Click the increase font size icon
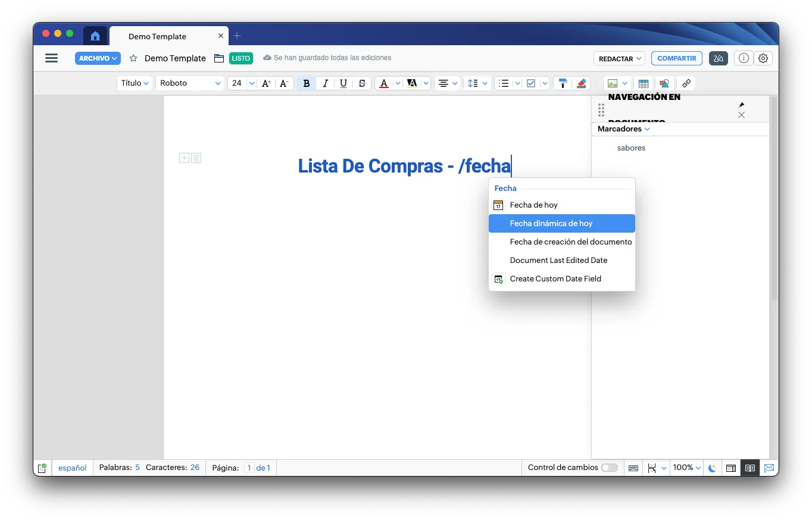 pos(266,83)
